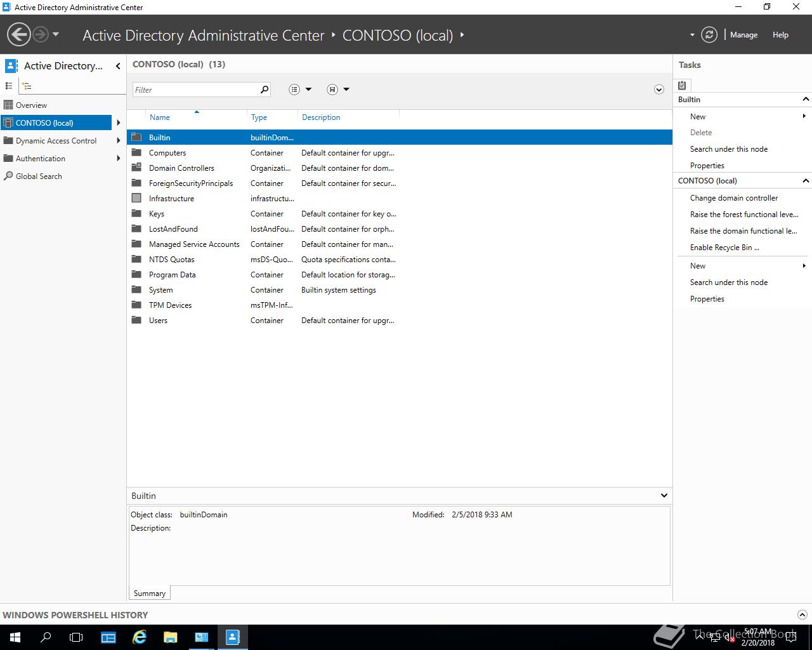Click the Filter text box
The height and width of the screenshot is (650, 812).
(195, 90)
